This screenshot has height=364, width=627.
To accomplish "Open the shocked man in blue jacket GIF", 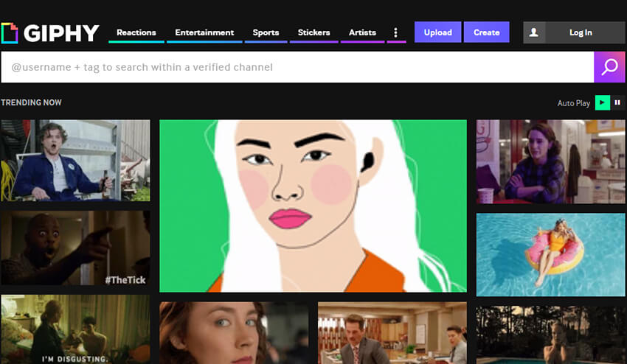I will 75,160.
